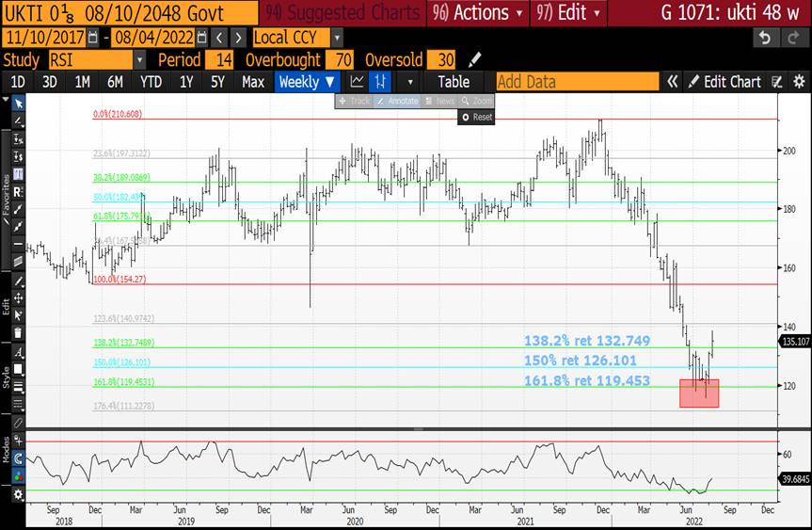Select the highlighted Fibonacci retracement tool
812x530 pixels.
pos(18,174)
